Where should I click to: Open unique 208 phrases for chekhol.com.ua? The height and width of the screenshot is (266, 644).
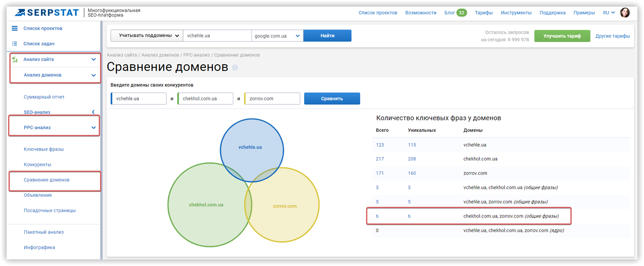click(412, 159)
